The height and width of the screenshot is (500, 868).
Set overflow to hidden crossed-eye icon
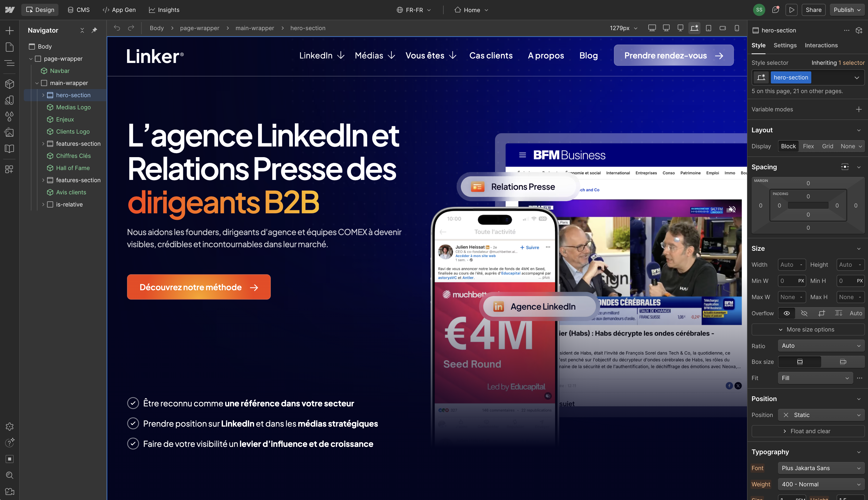tap(804, 313)
